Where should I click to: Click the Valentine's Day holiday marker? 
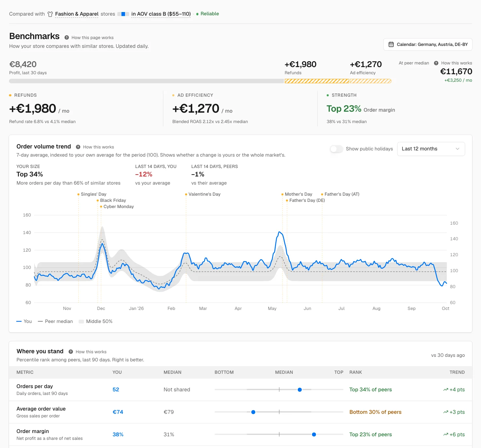[203, 194]
